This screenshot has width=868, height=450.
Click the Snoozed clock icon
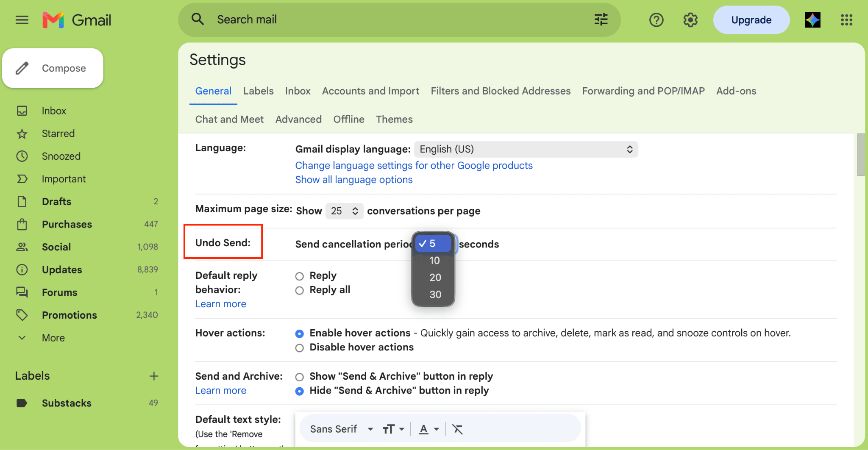point(22,156)
